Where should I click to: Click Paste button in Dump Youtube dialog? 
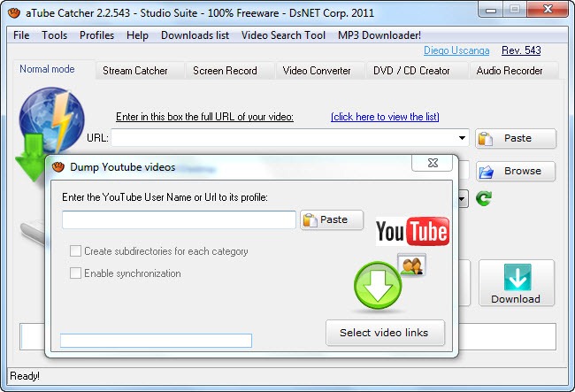332,219
